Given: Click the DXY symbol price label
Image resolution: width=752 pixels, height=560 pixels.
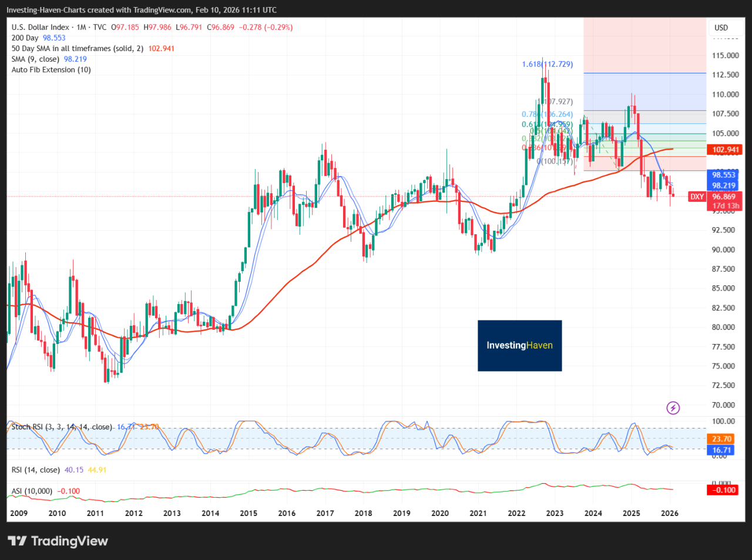Looking at the screenshot, I should click(x=697, y=197).
